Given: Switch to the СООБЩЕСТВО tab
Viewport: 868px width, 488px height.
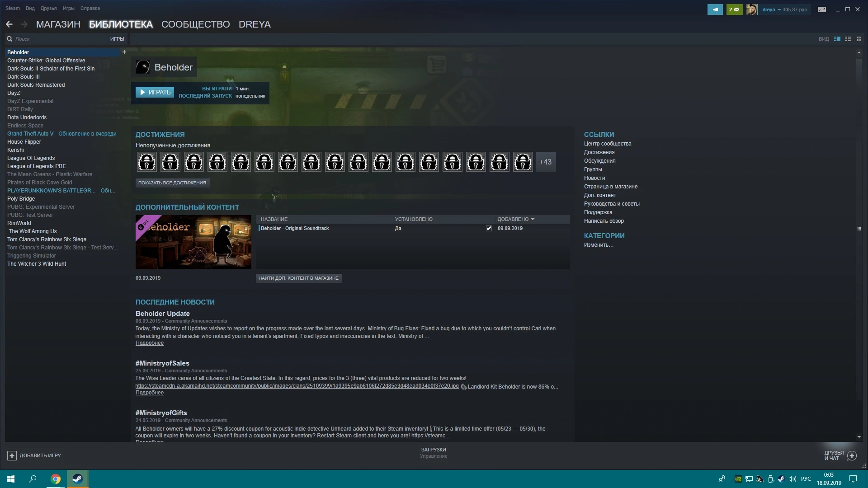Looking at the screenshot, I should point(196,24).
